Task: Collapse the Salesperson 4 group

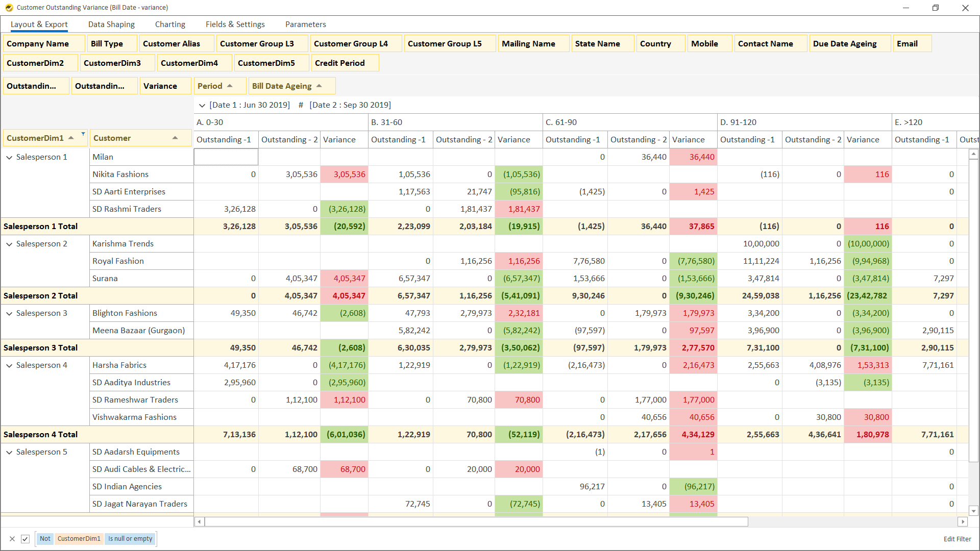Action: tap(9, 365)
